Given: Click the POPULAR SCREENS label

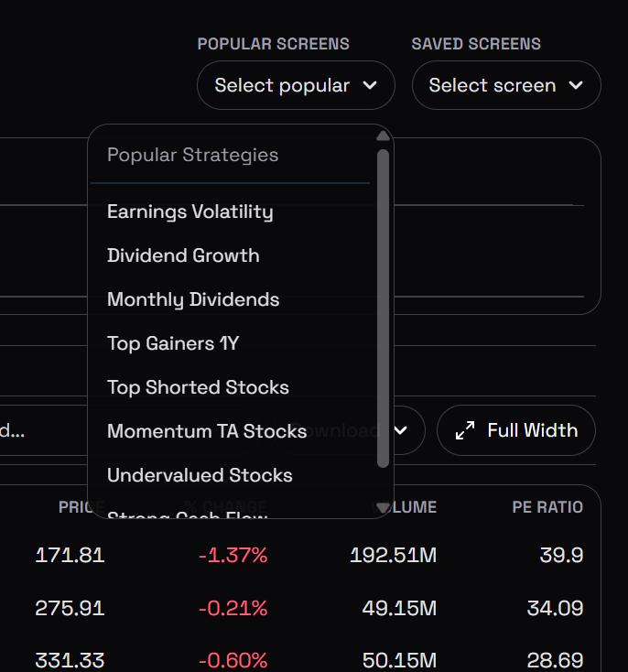Looking at the screenshot, I should point(274,44).
